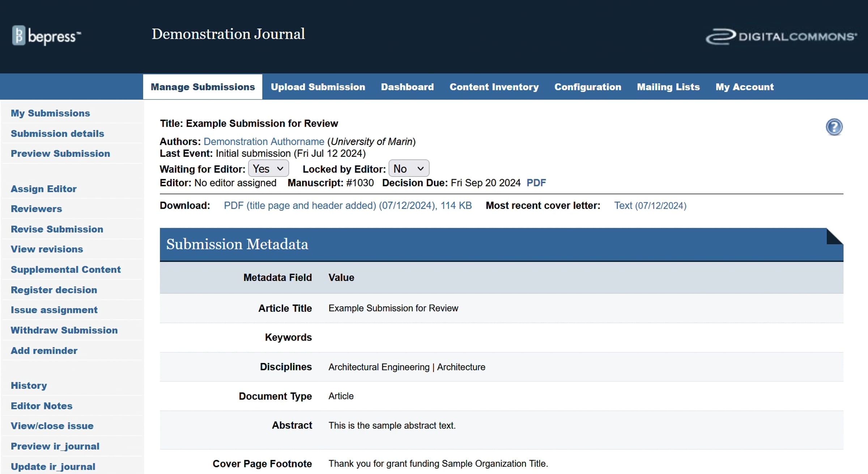Click the Revise Submission link
The image size is (868, 474).
pos(57,229)
